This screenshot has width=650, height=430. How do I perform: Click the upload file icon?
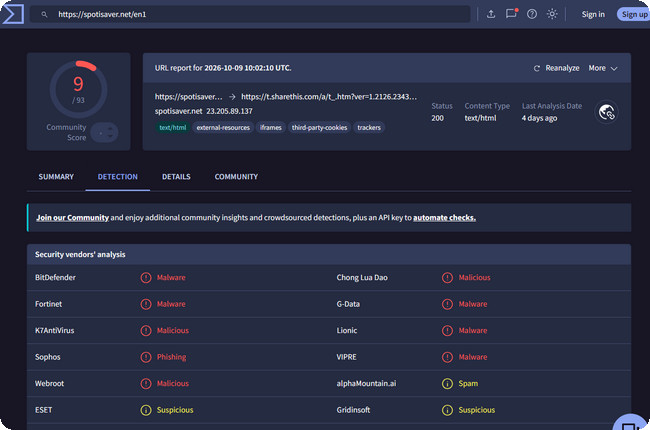(x=491, y=14)
